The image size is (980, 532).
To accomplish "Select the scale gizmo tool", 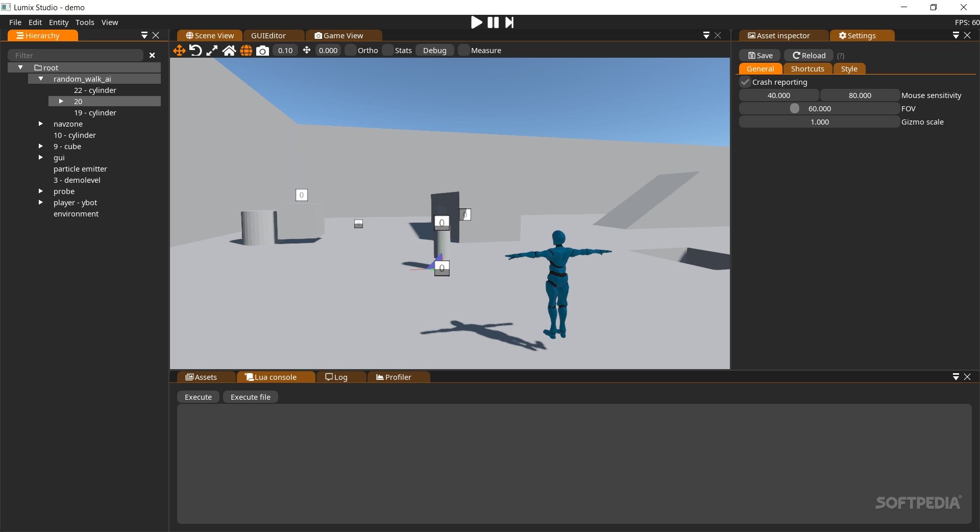I will tap(212, 50).
